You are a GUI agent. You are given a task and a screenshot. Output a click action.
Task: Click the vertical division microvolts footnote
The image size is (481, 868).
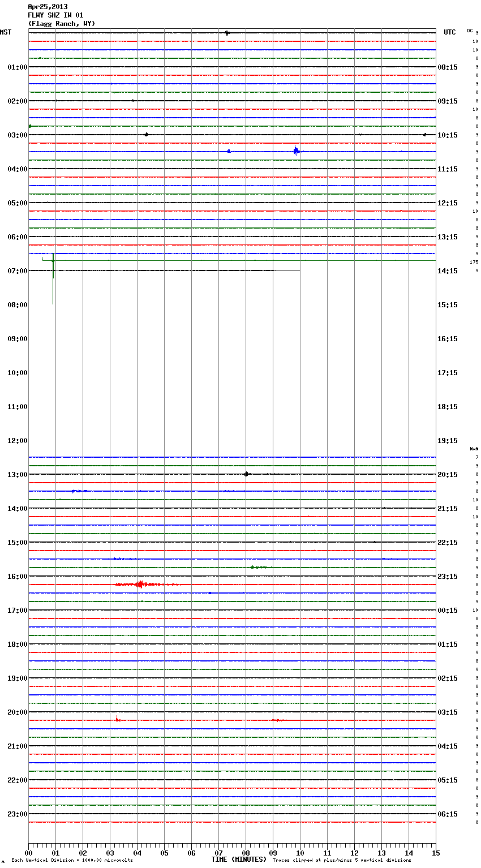point(72,861)
